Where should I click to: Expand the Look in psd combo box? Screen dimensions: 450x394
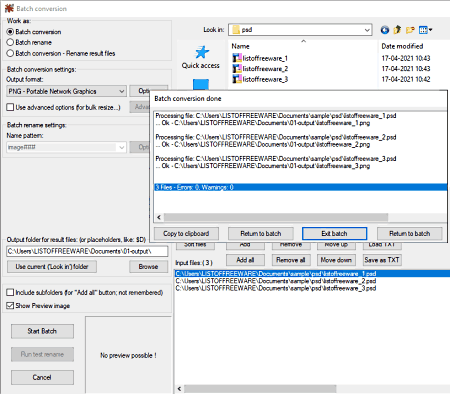click(300, 30)
